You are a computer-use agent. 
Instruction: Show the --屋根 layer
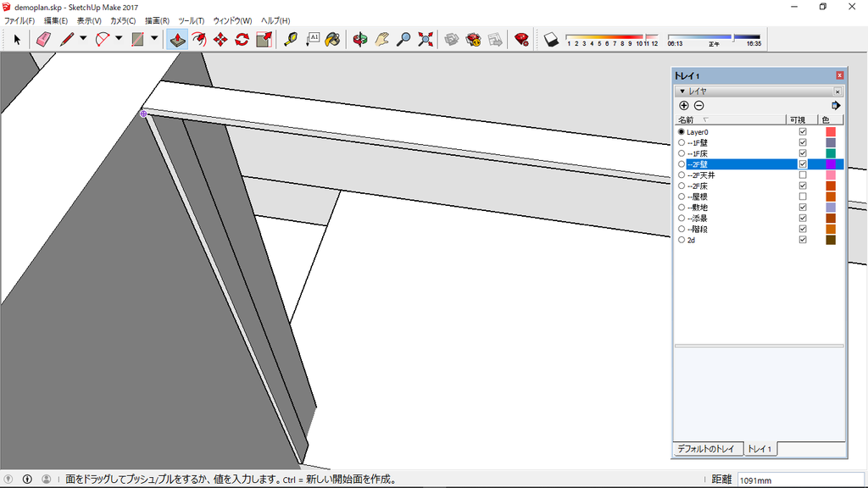803,197
